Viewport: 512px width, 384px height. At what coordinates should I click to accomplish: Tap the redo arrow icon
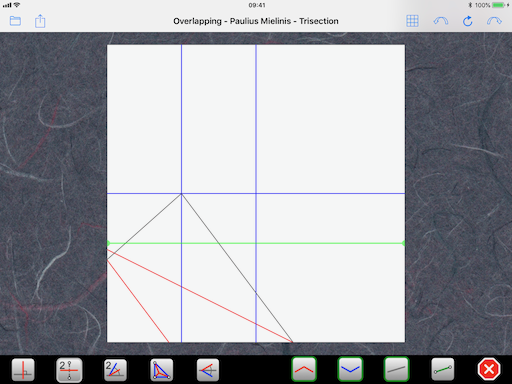[494, 21]
